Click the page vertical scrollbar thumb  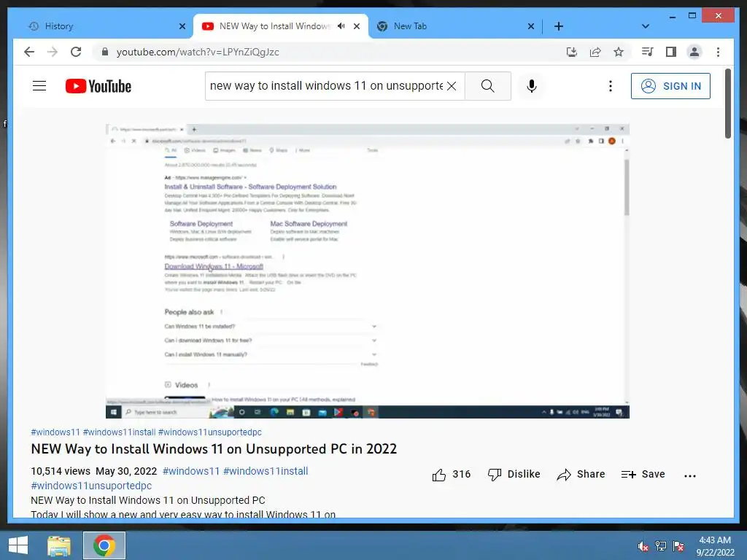pyautogui.click(x=727, y=104)
